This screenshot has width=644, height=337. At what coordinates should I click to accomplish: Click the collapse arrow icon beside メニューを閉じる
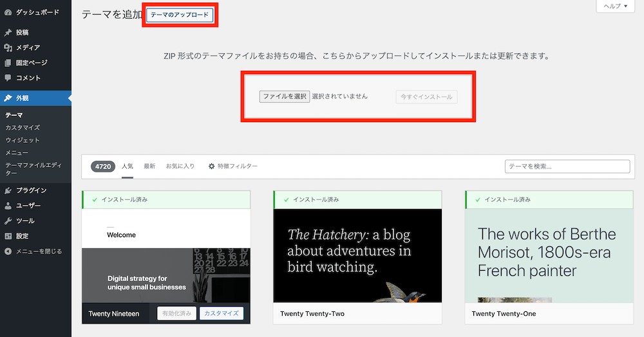coord(8,251)
